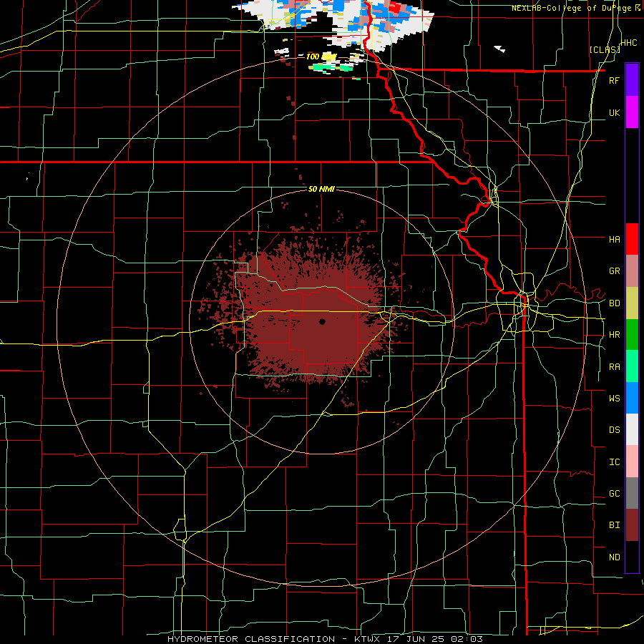Click the HA red legend swatch

click(x=632, y=239)
